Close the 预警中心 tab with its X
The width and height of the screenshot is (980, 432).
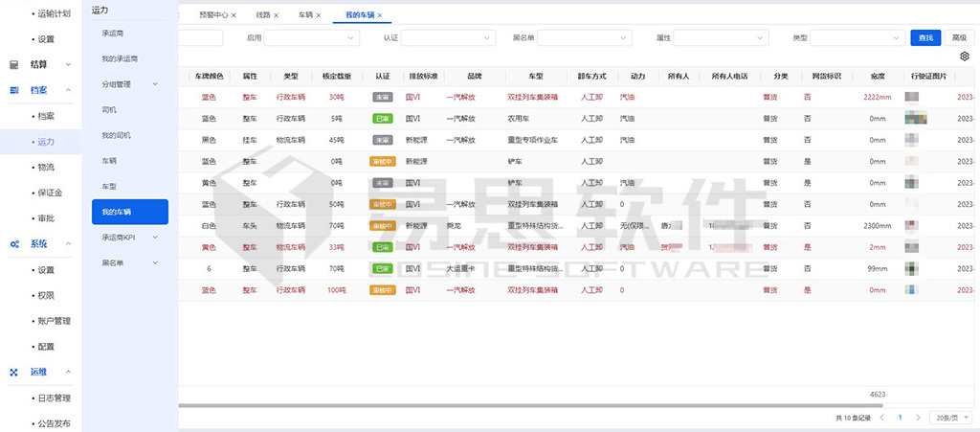coord(234,15)
